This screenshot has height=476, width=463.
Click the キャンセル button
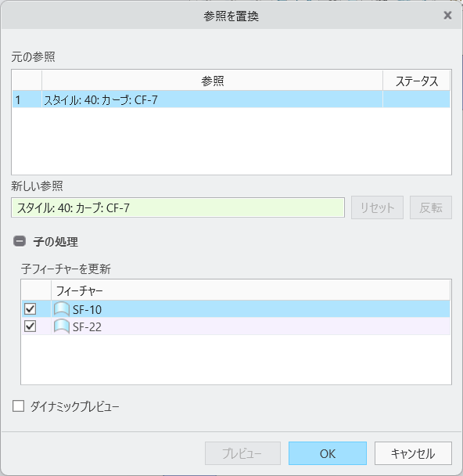pos(413,453)
